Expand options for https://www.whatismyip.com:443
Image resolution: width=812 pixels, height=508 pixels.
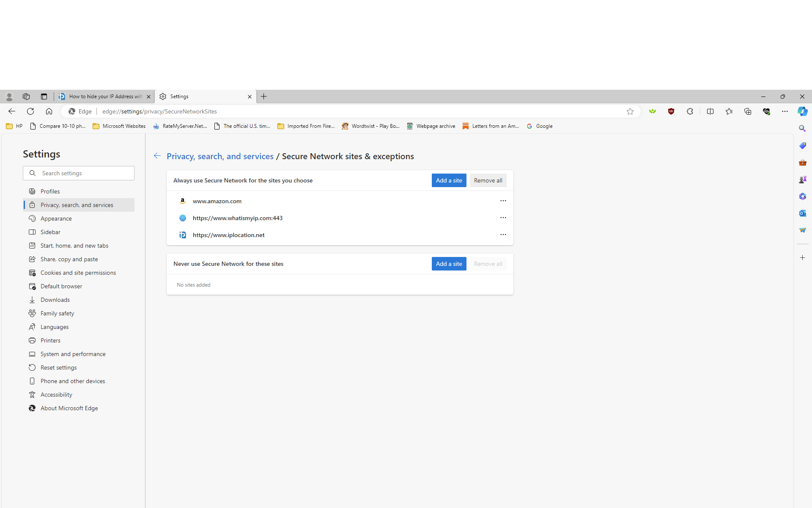coord(502,218)
